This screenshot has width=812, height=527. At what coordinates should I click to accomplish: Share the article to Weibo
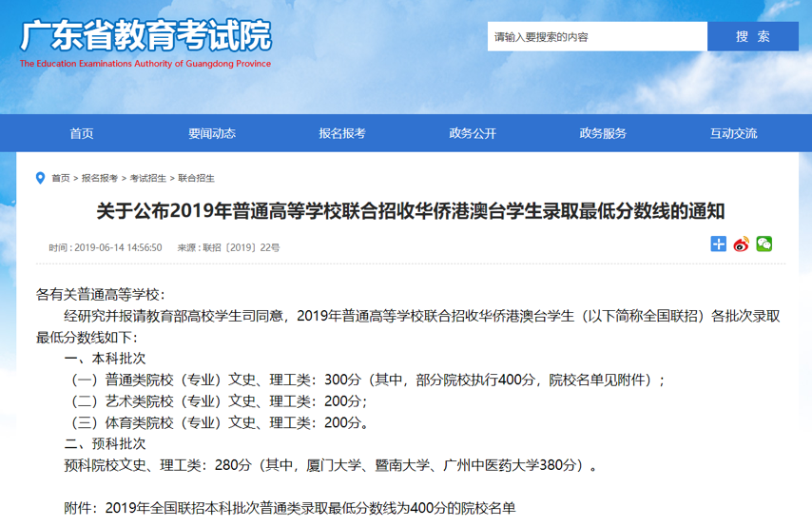[x=741, y=244]
